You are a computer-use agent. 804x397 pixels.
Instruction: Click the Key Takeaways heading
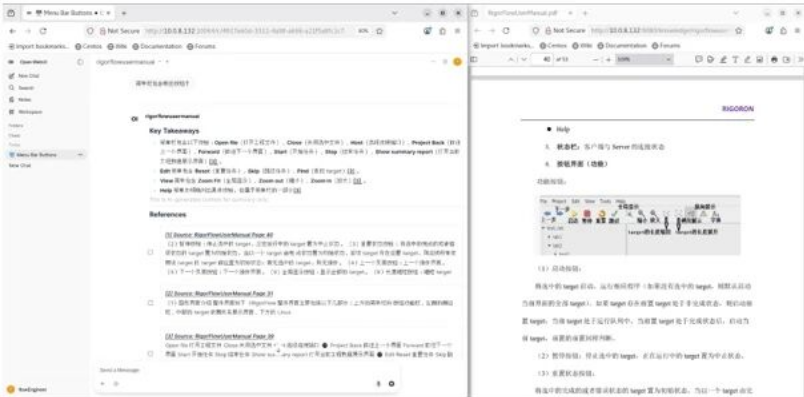click(x=174, y=131)
